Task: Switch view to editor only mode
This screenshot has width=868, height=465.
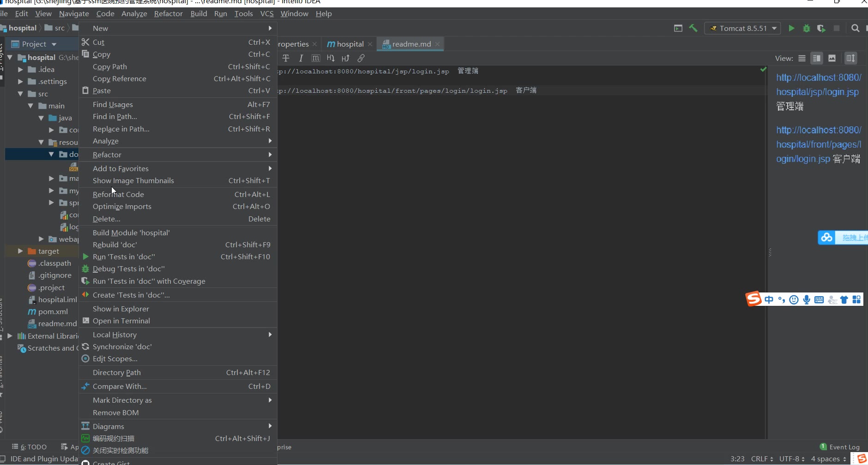Action: click(802, 58)
